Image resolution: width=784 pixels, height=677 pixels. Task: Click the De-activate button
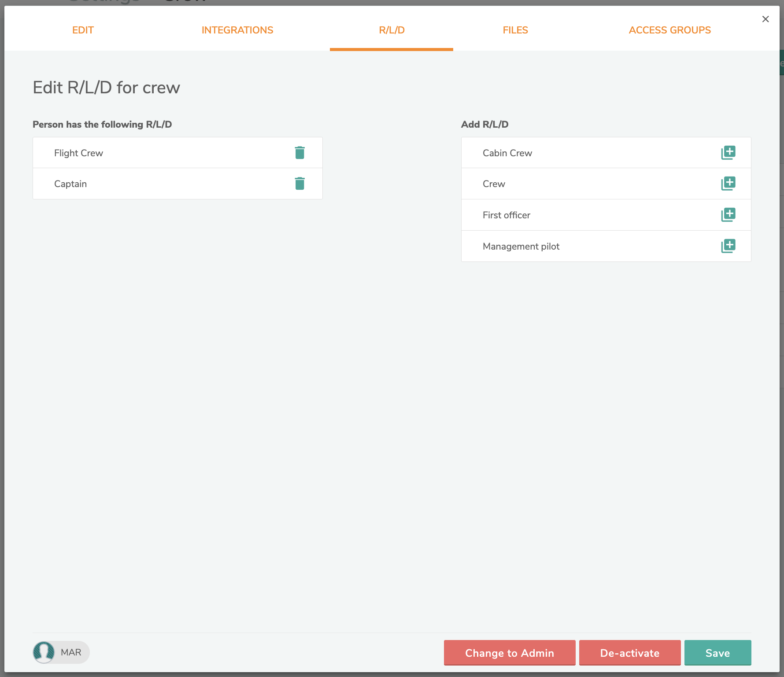click(x=630, y=653)
